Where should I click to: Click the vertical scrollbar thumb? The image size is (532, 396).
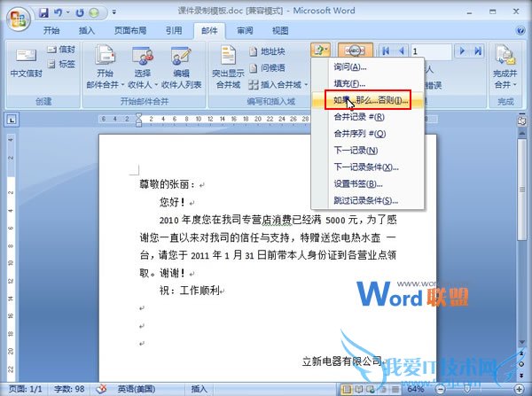(x=522, y=190)
